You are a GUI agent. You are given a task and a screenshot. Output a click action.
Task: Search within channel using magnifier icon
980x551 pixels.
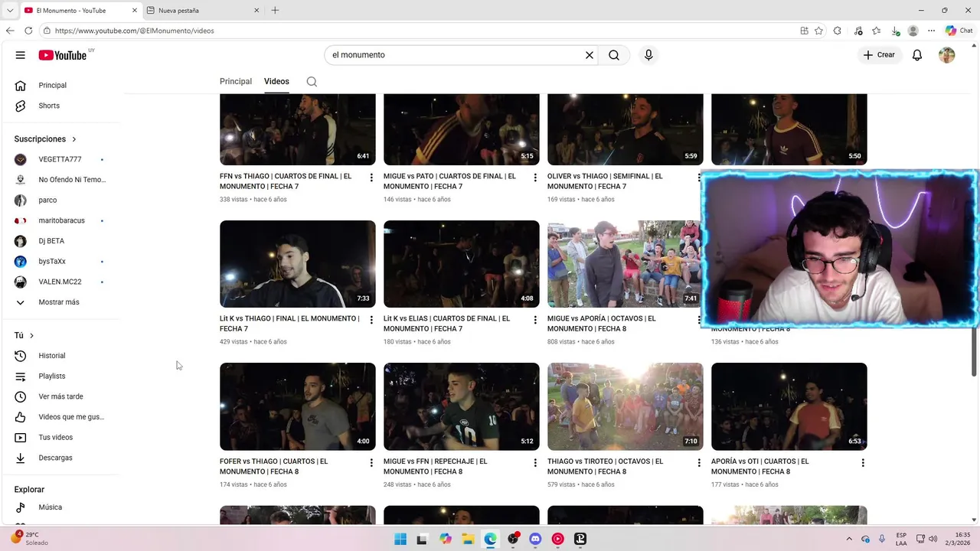312,82
